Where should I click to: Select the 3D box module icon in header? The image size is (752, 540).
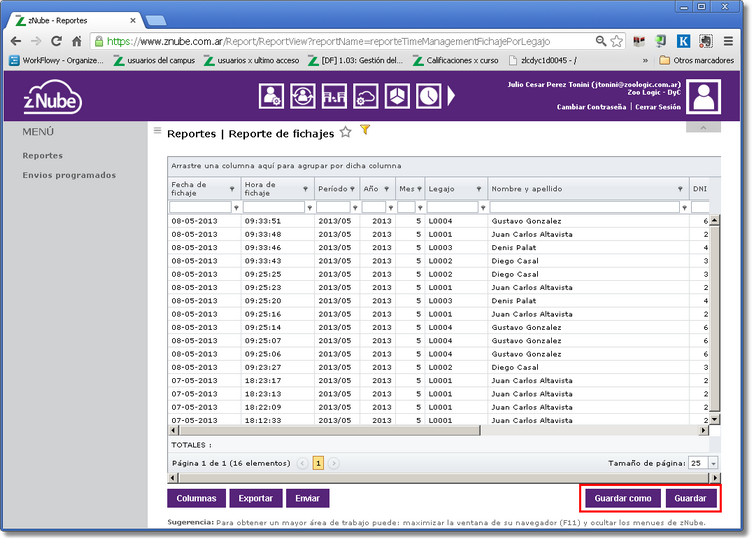[398, 96]
